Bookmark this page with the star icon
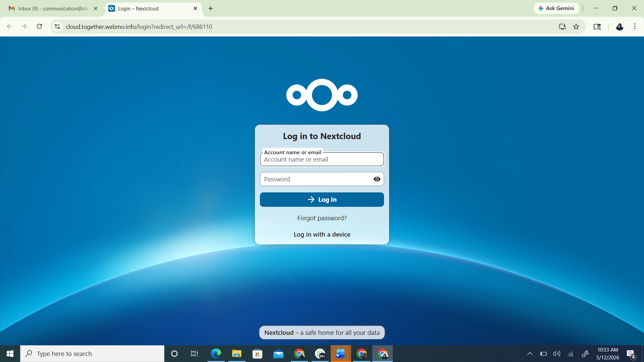Image resolution: width=644 pixels, height=362 pixels. pyautogui.click(x=576, y=26)
